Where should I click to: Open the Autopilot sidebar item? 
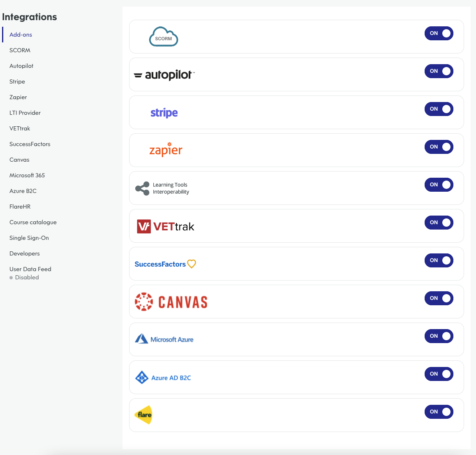(21, 66)
